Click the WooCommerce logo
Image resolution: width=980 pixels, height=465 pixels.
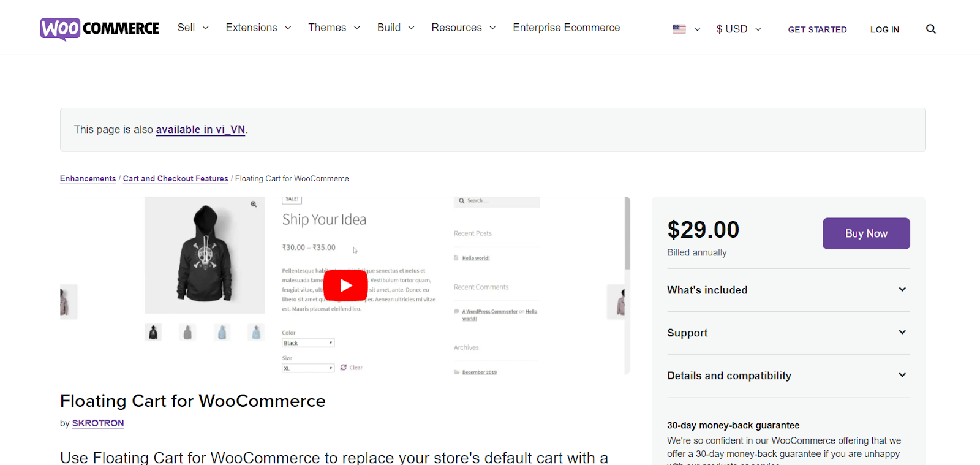(100, 29)
